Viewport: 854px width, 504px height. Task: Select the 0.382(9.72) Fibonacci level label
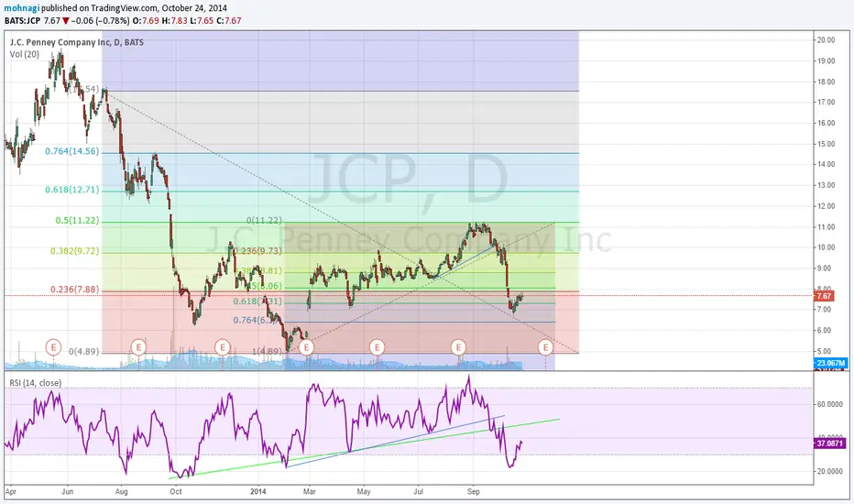click(x=74, y=251)
